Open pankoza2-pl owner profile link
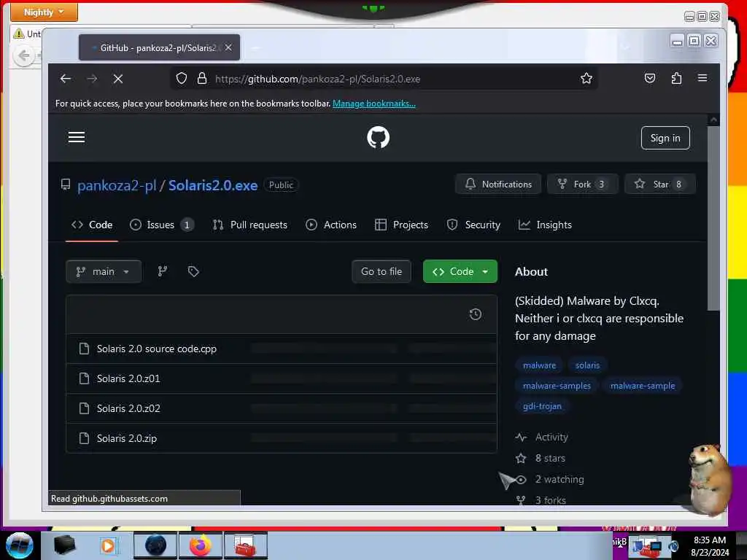 (x=117, y=185)
